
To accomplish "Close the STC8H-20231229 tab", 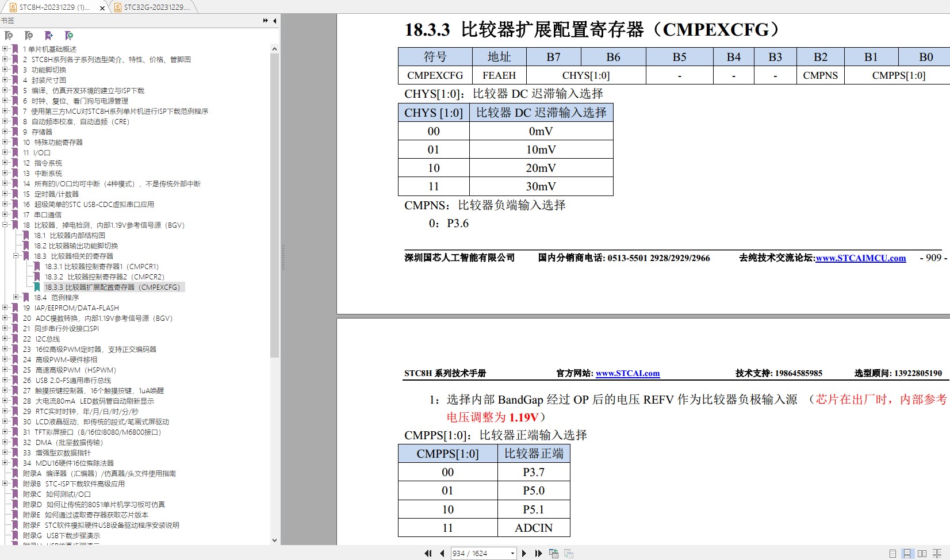I will (102, 8).
